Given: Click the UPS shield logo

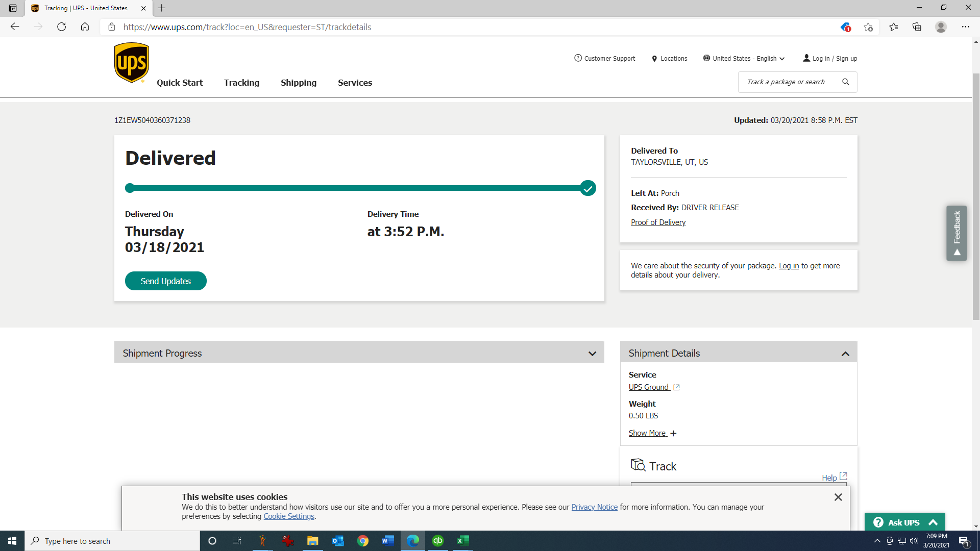Looking at the screenshot, I should click(132, 62).
